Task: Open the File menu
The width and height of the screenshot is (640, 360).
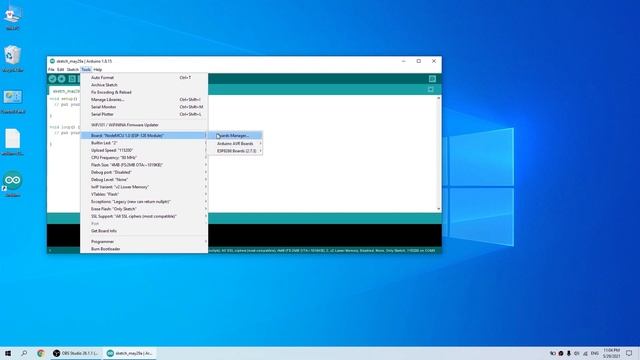Action: point(51,70)
